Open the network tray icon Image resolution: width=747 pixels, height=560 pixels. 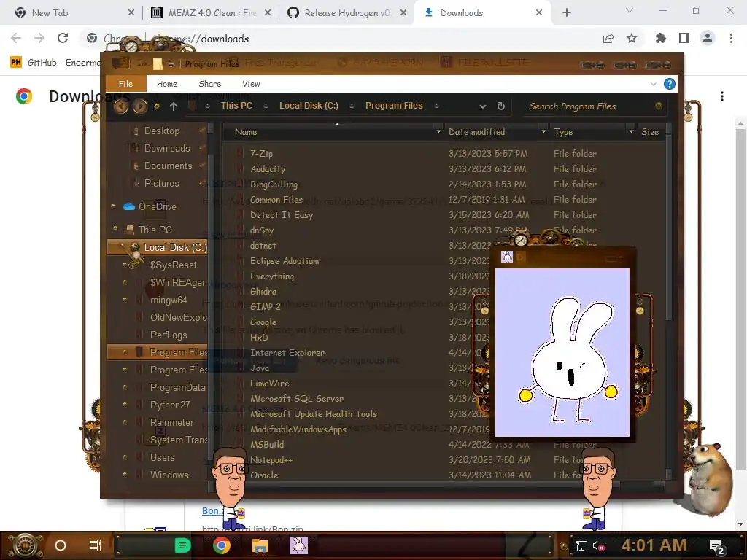click(x=581, y=546)
